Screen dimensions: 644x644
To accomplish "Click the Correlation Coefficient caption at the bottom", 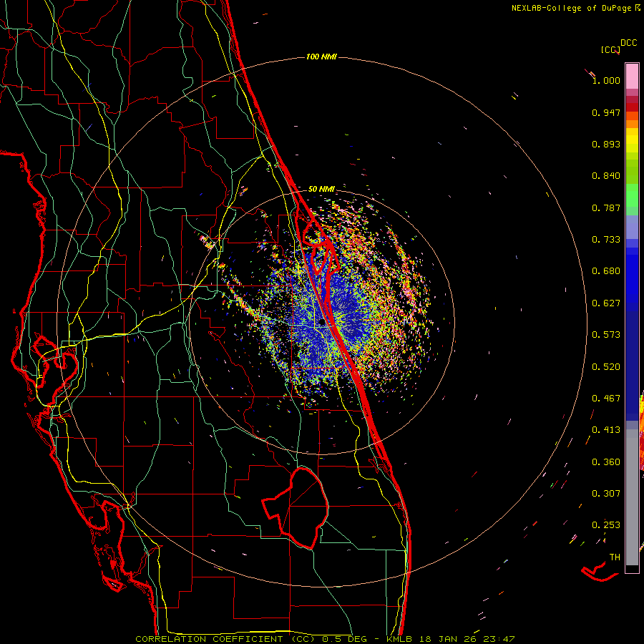I will [325, 639].
